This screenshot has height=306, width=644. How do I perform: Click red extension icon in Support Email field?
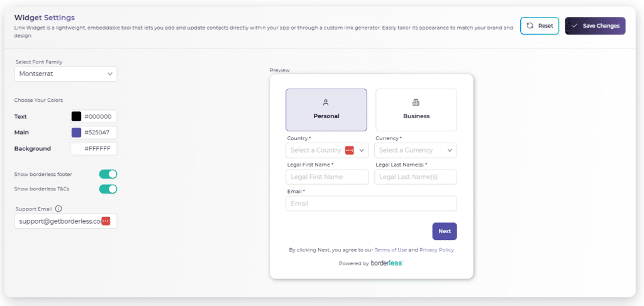tap(106, 221)
